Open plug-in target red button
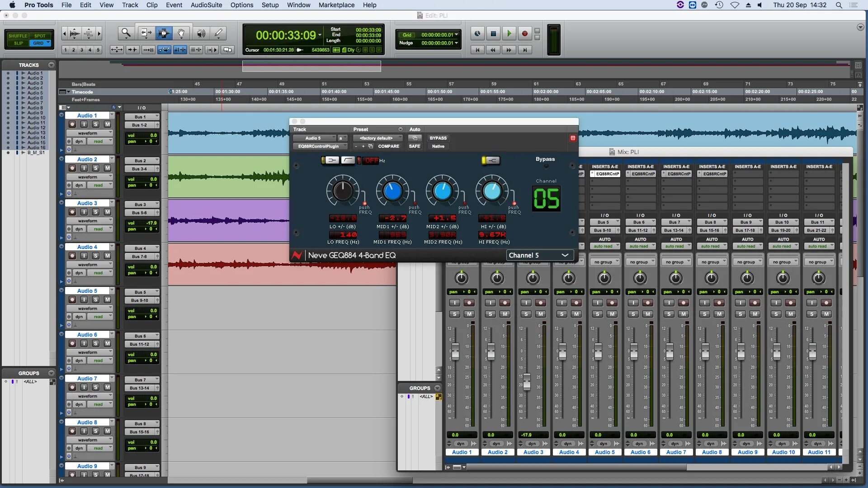The height and width of the screenshot is (488, 868). tap(573, 138)
